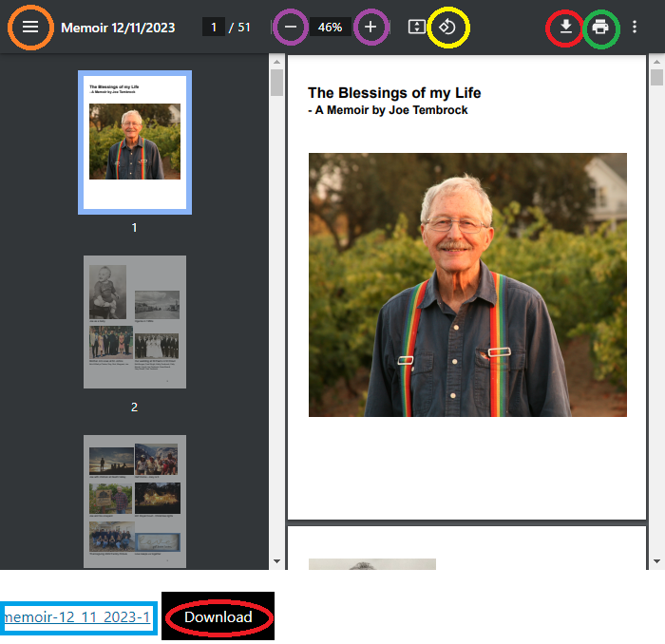
Task: Click the main document scrollbar down arrow
Action: pyautogui.click(x=655, y=561)
